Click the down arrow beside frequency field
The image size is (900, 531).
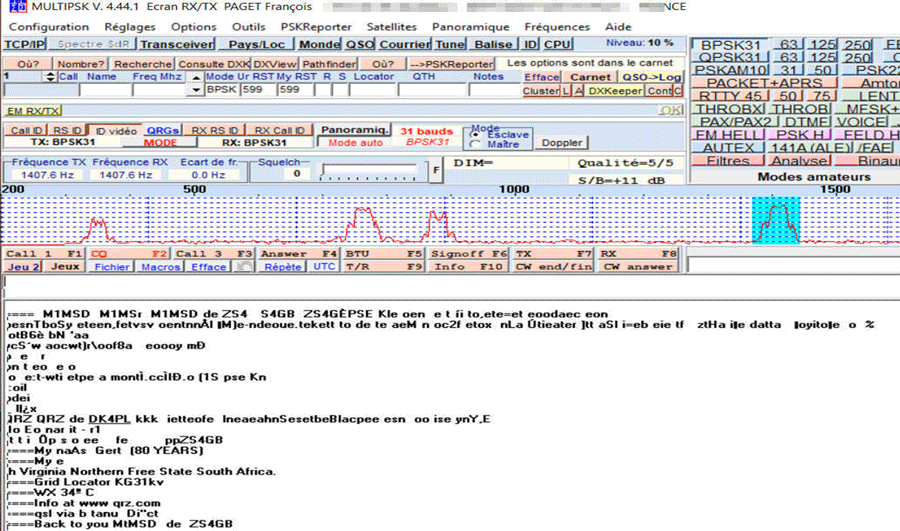point(196,90)
